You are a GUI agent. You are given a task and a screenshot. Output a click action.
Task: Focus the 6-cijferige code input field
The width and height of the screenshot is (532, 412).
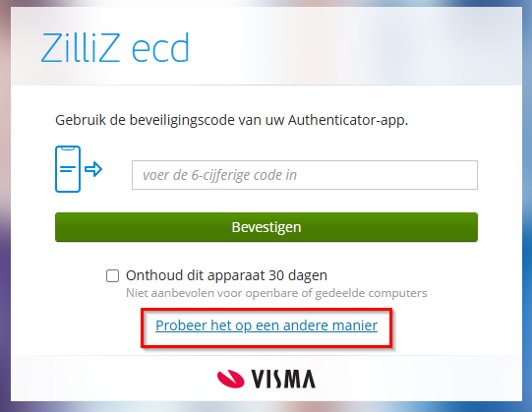pos(305,175)
